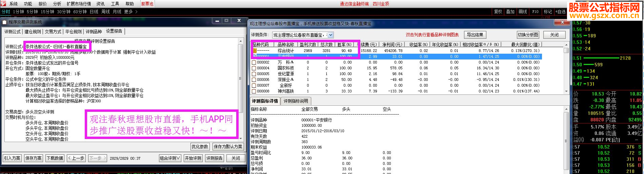Click 关闭 in the 程序交易评测系统 window
The image size is (644, 174).
click(x=236, y=158)
